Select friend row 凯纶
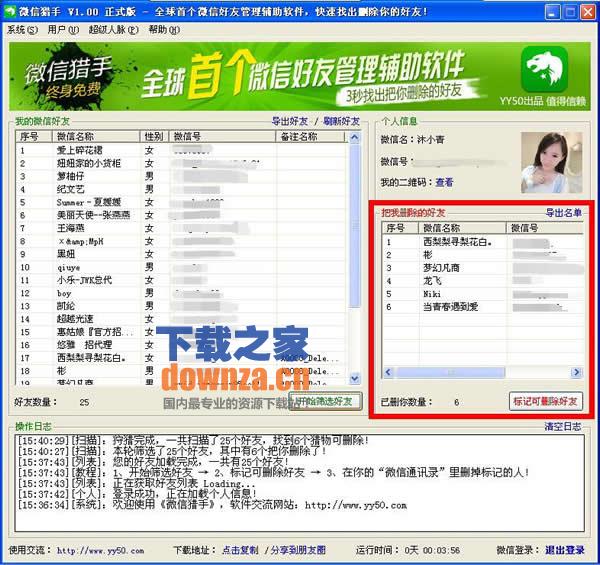600x565 pixels. (182, 306)
